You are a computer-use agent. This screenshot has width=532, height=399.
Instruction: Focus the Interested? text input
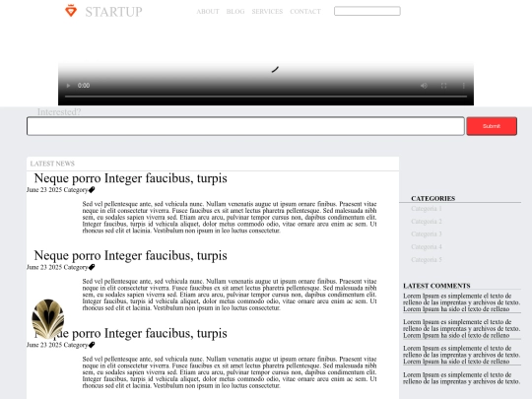245,126
